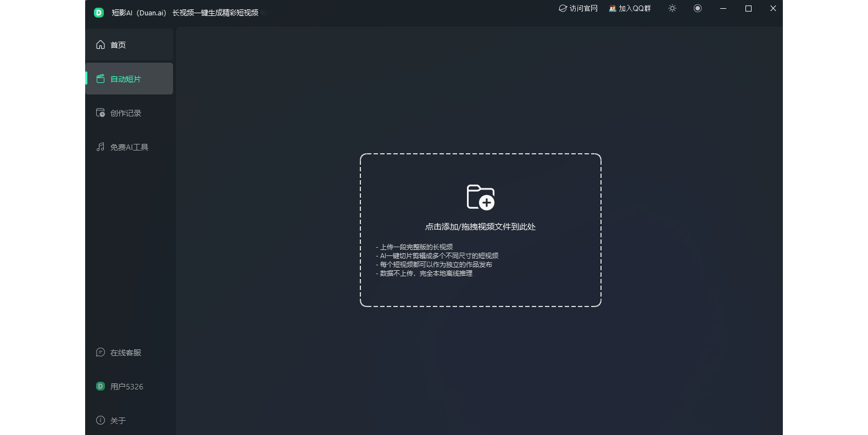This screenshot has height=435, width=868.
Task: Maximize the 短影AI window
Action: (x=748, y=9)
